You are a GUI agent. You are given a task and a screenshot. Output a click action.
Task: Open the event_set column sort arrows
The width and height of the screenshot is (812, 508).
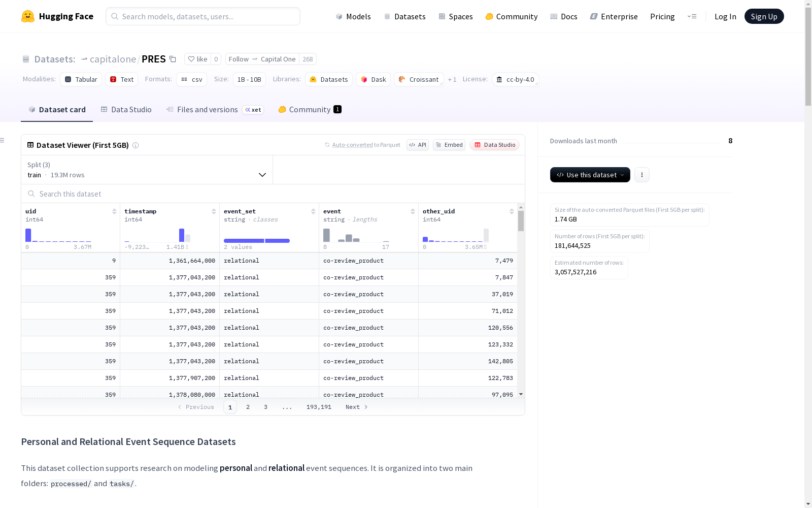pyautogui.click(x=313, y=211)
